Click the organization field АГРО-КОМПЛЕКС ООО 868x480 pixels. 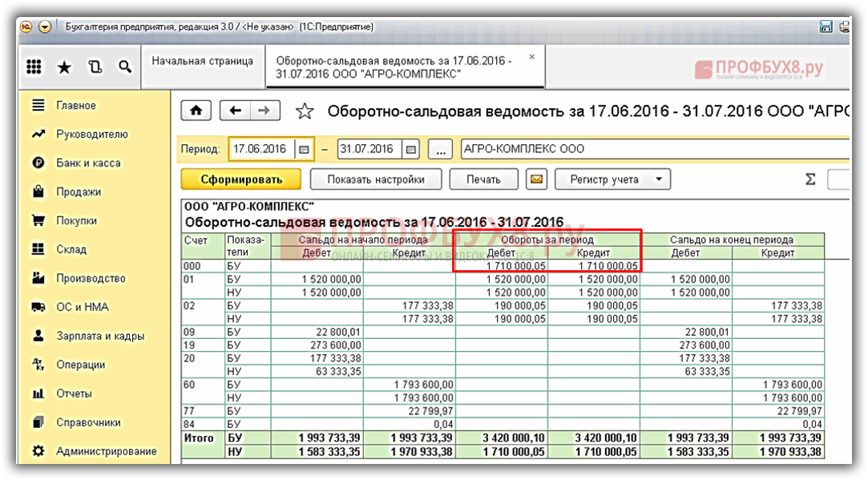(653, 149)
